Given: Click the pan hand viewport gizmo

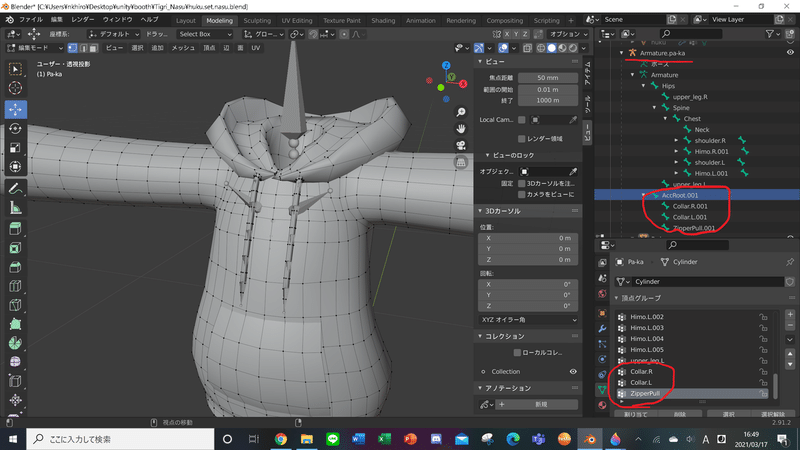Looking at the screenshot, I should pos(460,128).
